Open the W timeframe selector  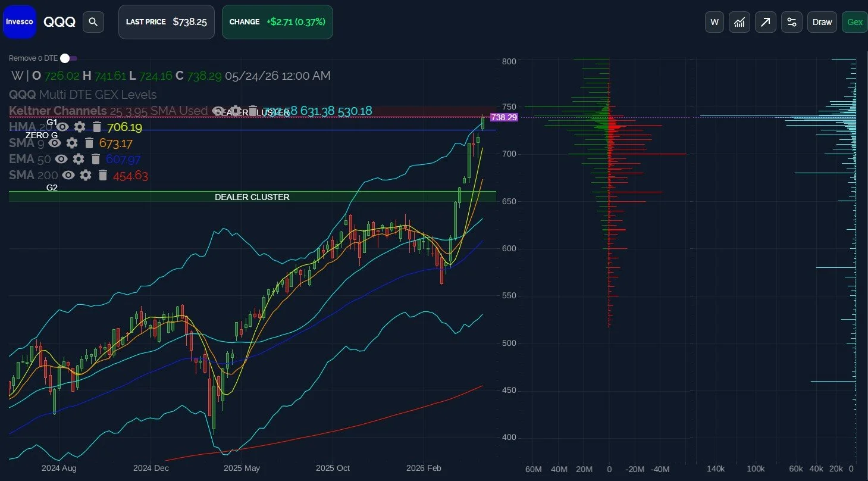point(715,22)
